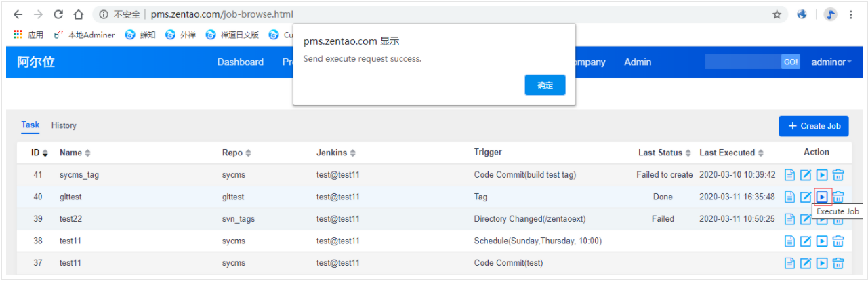
Task: Open the adminor user dropdown
Action: coord(831,62)
